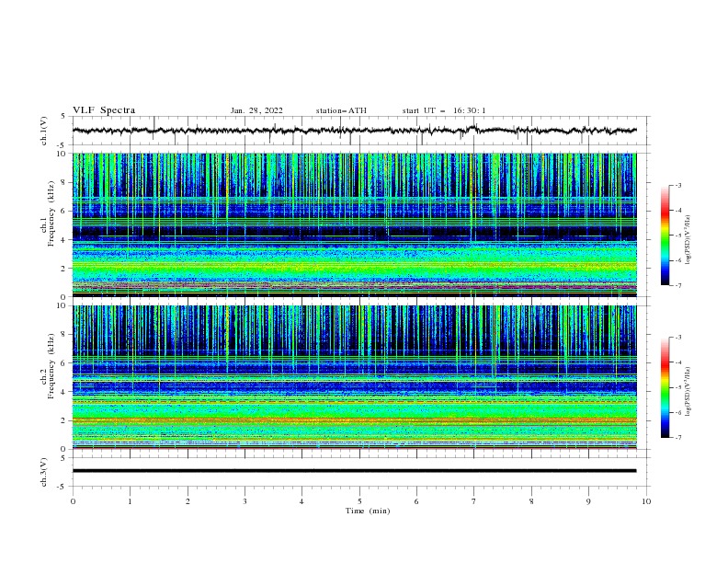Click the ch.2 Frequency (kHz) axis label
This screenshot has height=563, width=728.
tap(48, 366)
